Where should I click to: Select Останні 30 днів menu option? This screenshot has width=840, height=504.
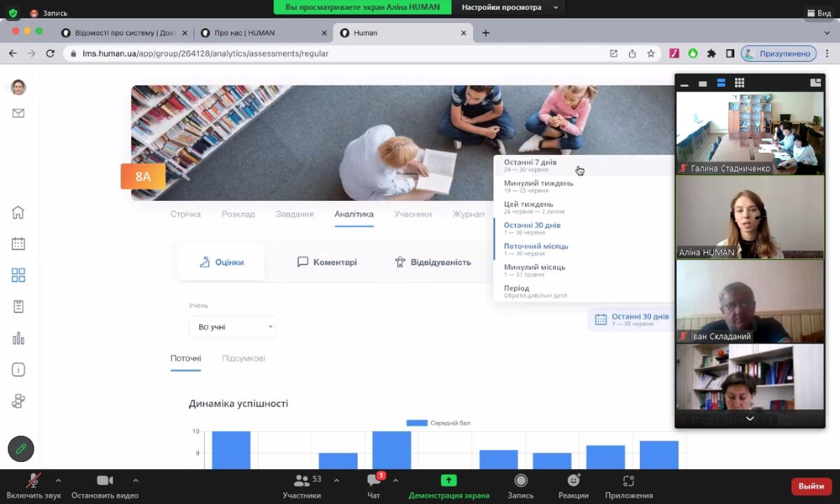pos(584,228)
